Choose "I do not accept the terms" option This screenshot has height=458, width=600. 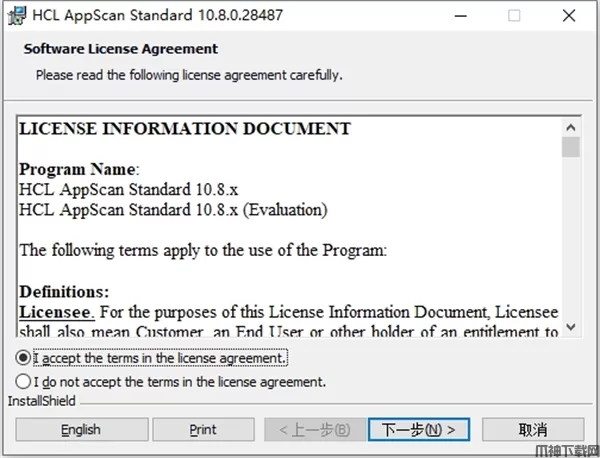pyautogui.click(x=24, y=381)
